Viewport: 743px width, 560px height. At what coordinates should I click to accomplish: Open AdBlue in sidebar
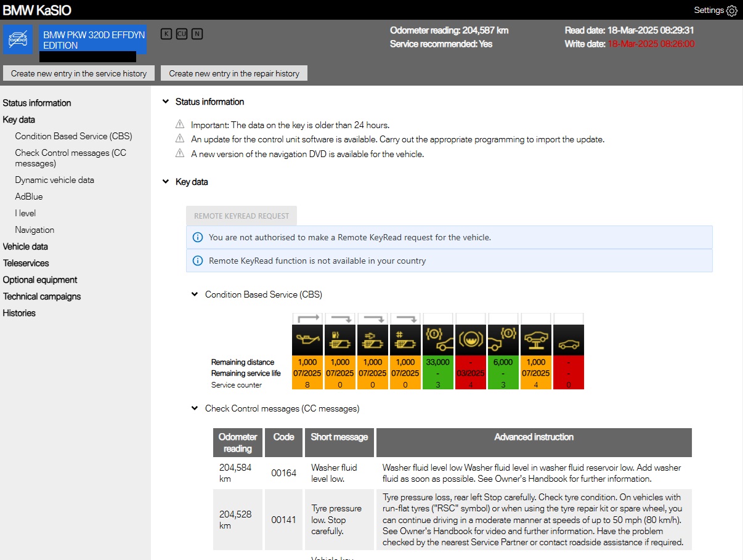29,197
